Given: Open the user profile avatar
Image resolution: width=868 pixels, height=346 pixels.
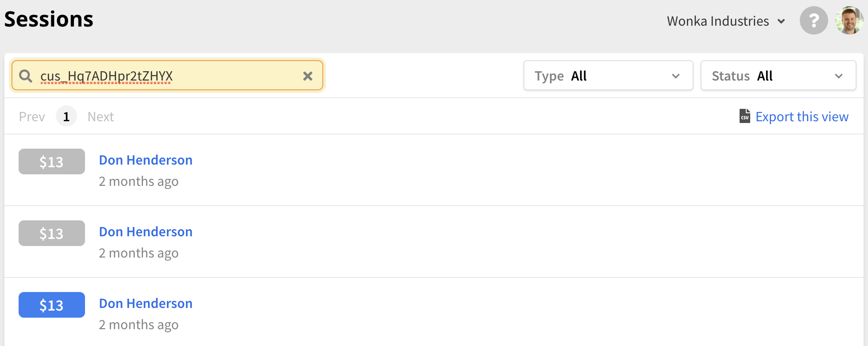Looking at the screenshot, I should point(849,20).
